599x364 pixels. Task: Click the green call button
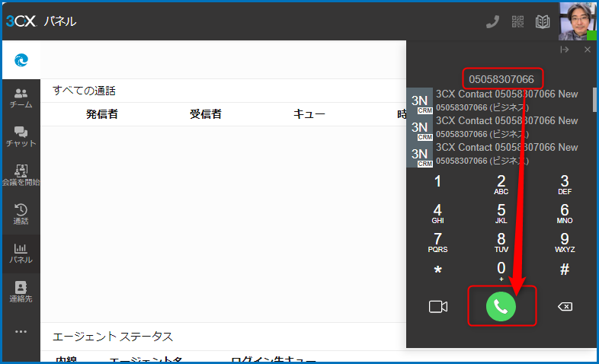(x=501, y=306)
